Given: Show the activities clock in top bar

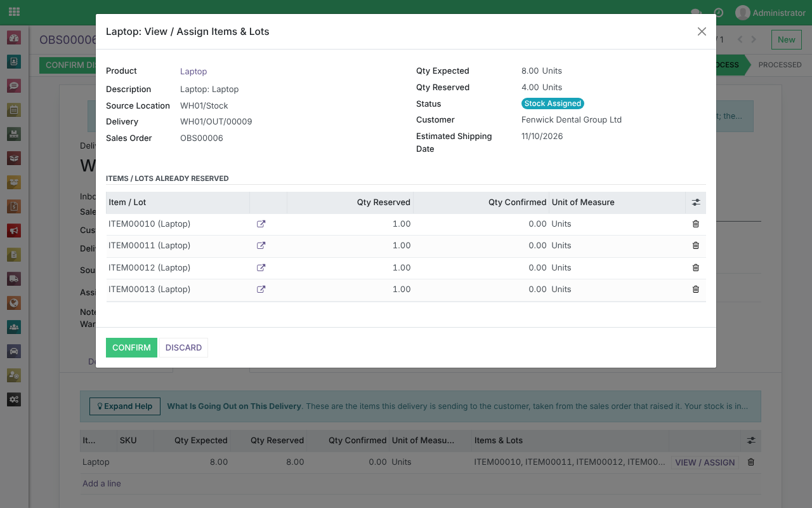Looking at the screenshot, I should [719, 13].
